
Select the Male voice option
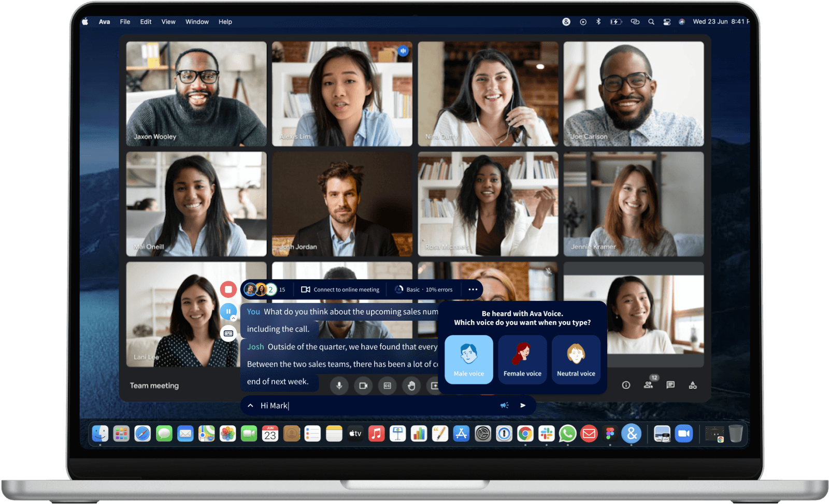tap(469, 359)
